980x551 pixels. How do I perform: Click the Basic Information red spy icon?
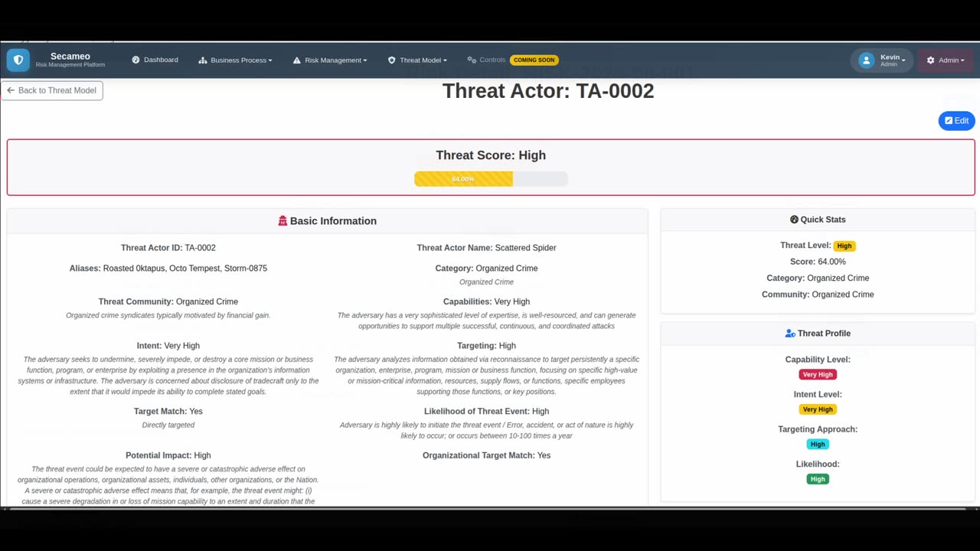pyautogui.click(x=283, y=221)
